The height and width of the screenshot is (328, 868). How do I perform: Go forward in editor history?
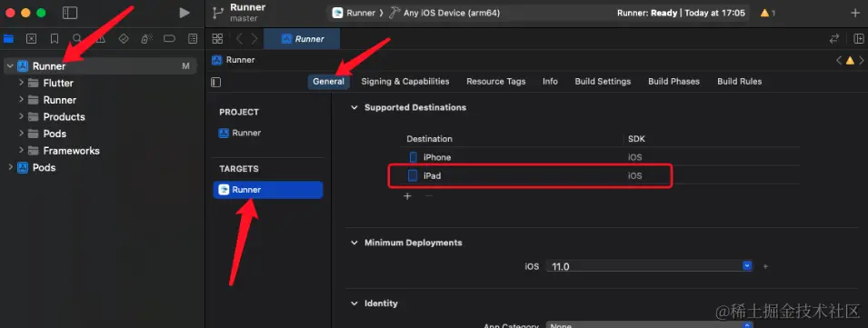click(x=254, y=39)
